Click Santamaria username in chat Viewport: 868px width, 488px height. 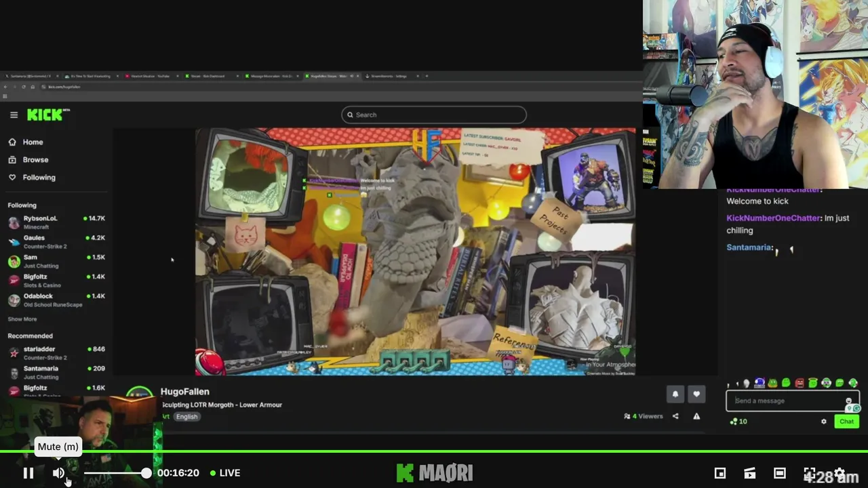click(749, 247)
